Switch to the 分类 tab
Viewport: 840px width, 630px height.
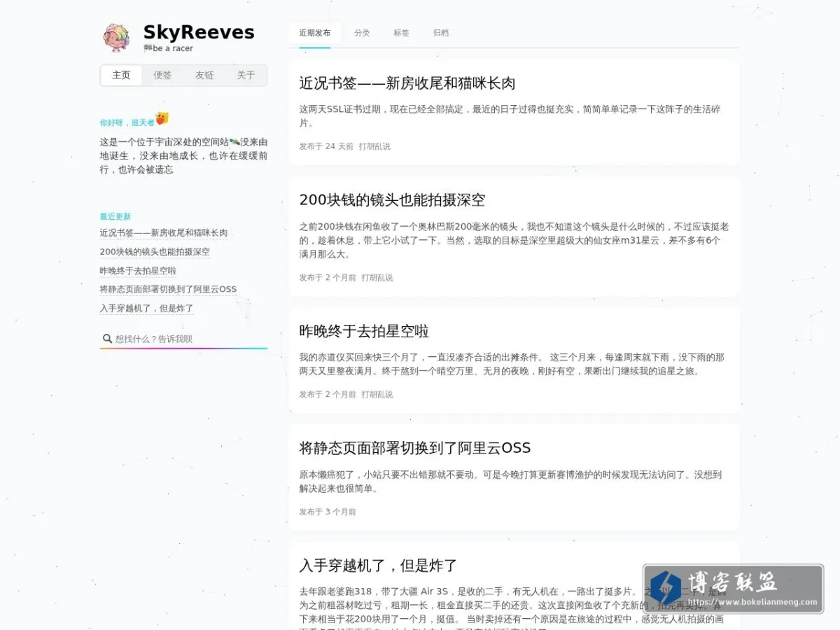362,33
